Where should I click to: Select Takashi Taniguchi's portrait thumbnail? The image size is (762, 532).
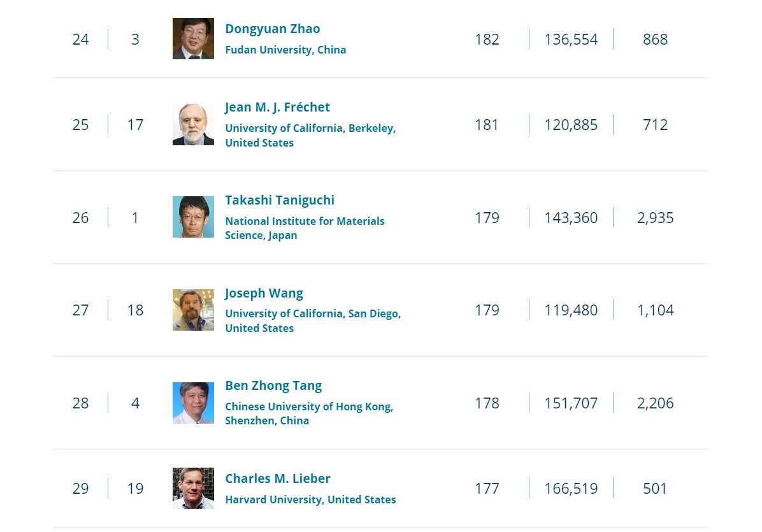click(x=193, y=217)
